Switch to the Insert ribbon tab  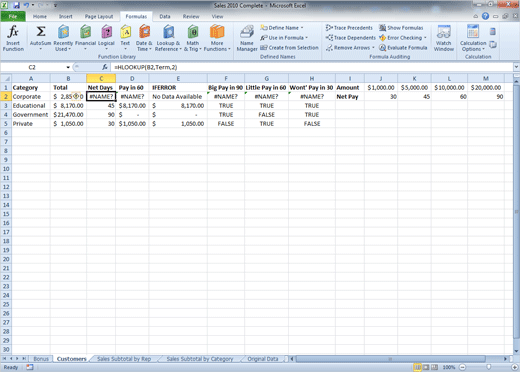coord(66,16)
